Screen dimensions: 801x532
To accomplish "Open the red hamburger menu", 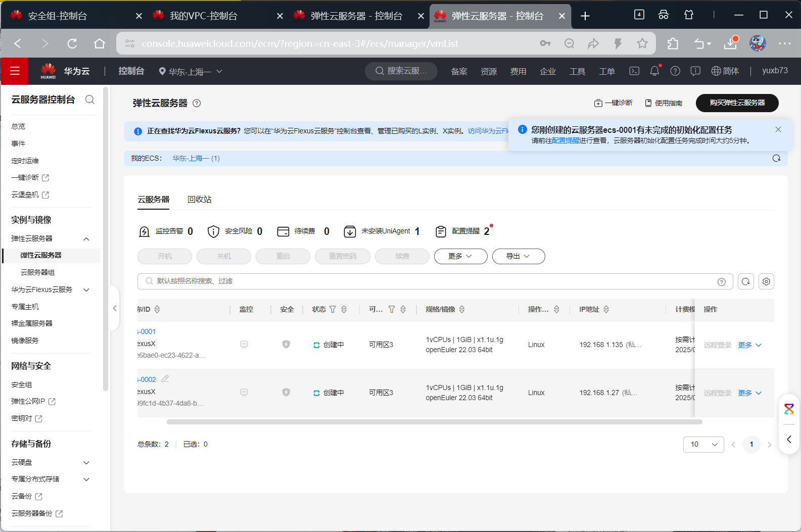I will [15, 71].
